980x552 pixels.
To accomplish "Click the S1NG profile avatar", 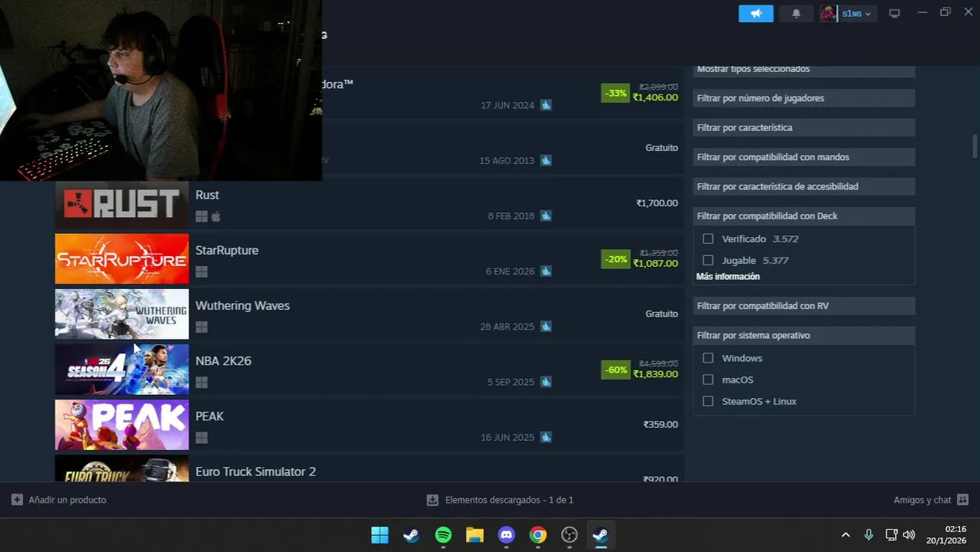I will pos(829,14).
